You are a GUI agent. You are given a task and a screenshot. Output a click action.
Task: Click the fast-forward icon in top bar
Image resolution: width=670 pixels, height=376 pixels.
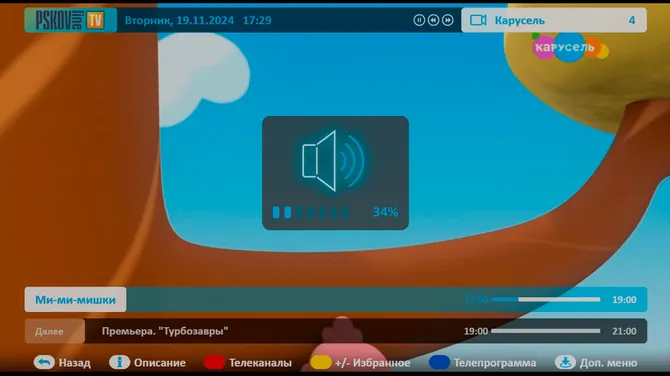pos(447,20)
